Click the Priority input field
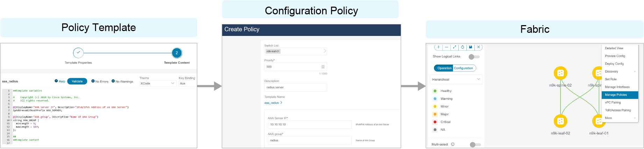Screen dimensions: 644x149 point(296,67)
